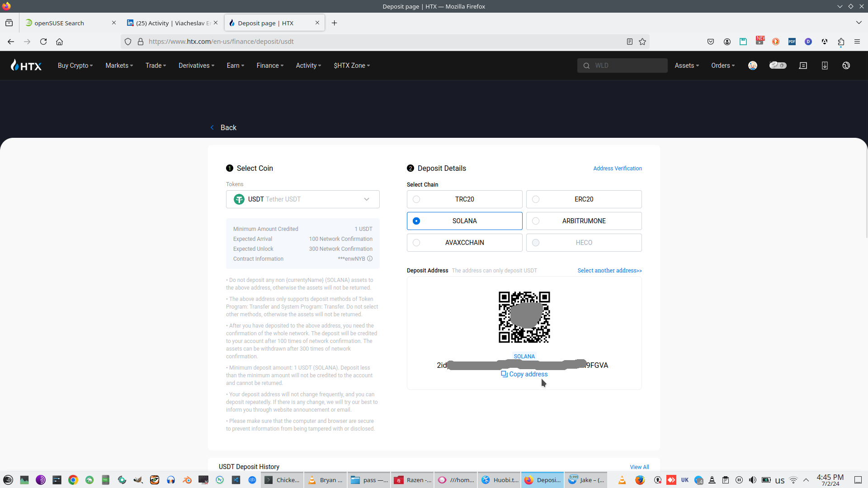Click Select another address link
The image size is (868, 488).
click(x=609, y=271)
